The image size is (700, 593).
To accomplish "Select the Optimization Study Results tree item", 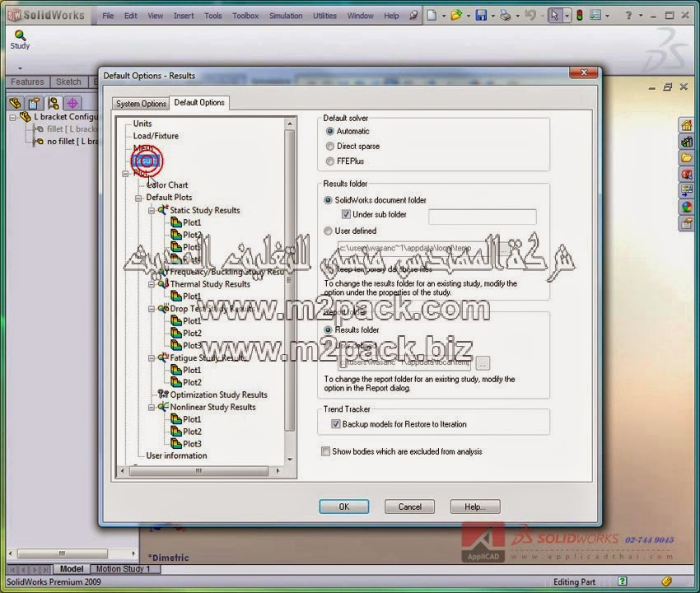I will click(218, 395).
